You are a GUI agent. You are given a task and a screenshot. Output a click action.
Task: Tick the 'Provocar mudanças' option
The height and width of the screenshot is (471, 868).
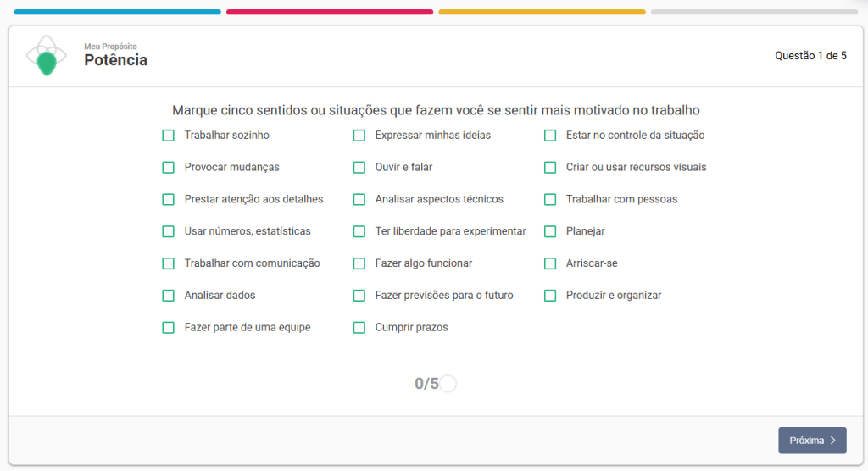point(169,168)
